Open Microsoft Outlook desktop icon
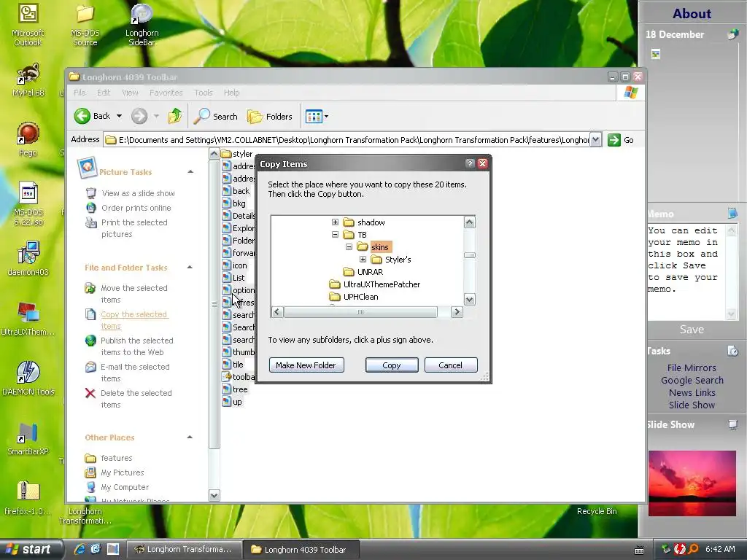Screen dimensions: 747x560 [x=28, y=25]
